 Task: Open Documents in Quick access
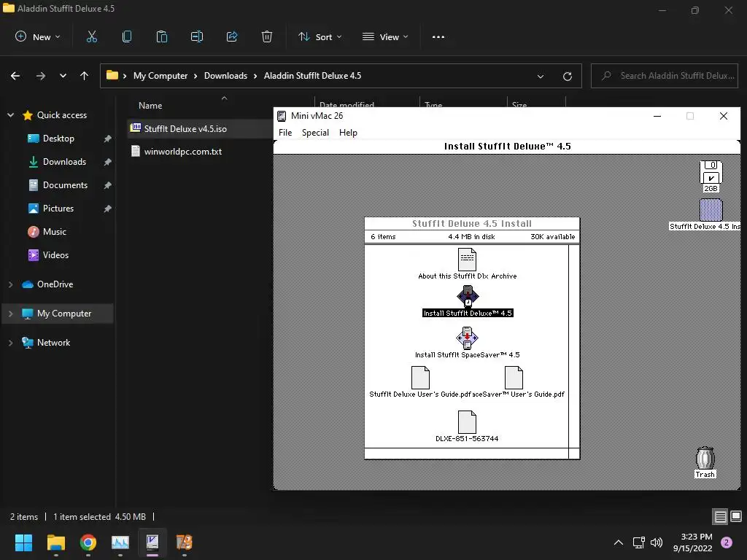pyautogui.click(x=65, y=185)
